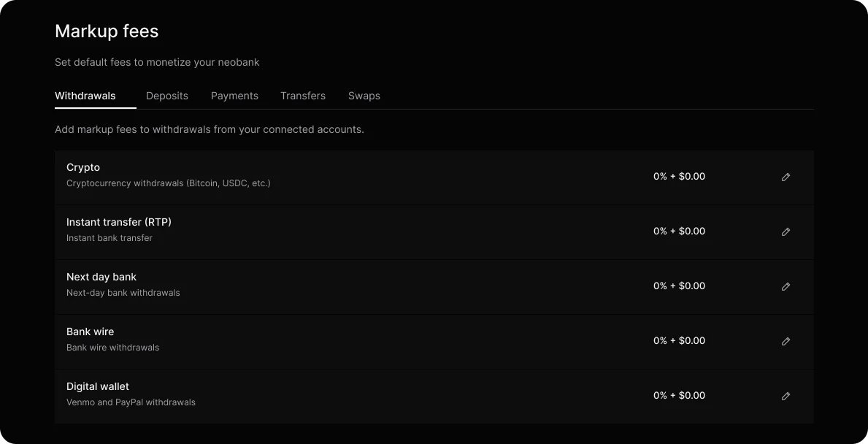Click the Next day bank row title
Viewport: 868px width, 444px height.
click(x=101, y=277)
